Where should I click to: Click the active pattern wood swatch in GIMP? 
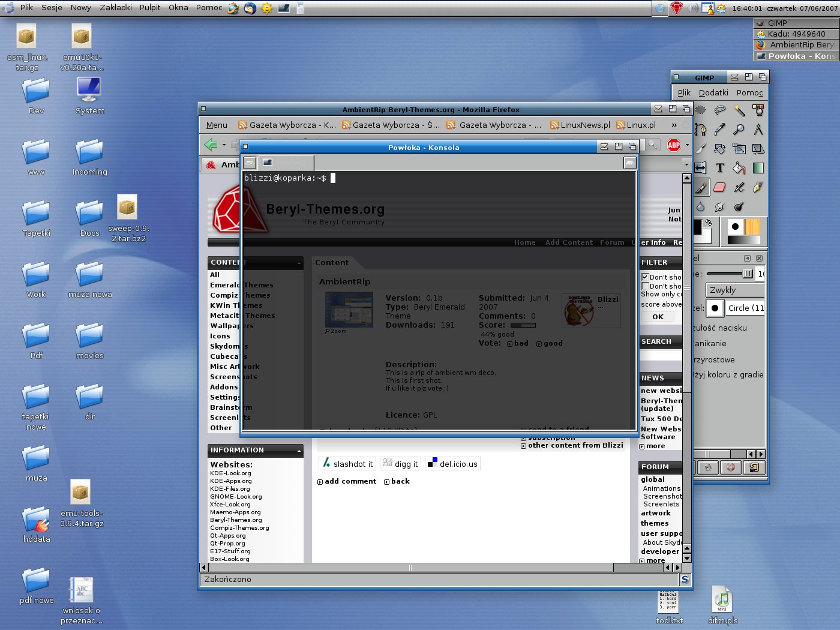(x=752, y=227)
